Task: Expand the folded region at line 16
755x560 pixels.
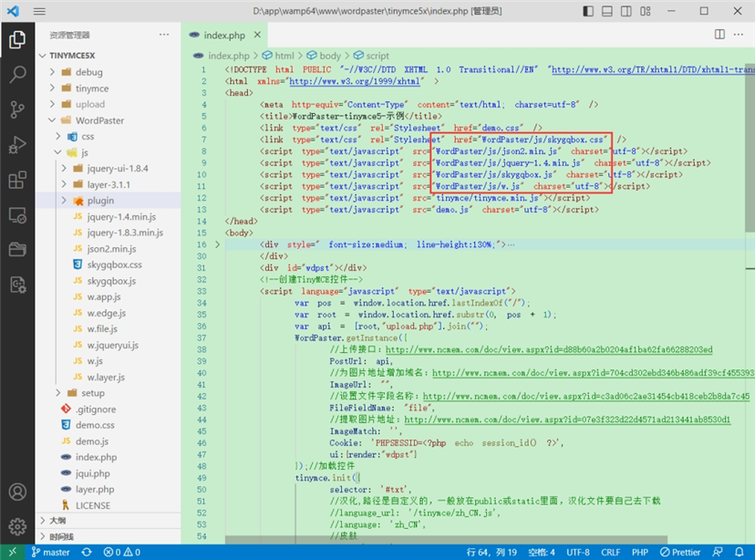Action: [217, 244]
